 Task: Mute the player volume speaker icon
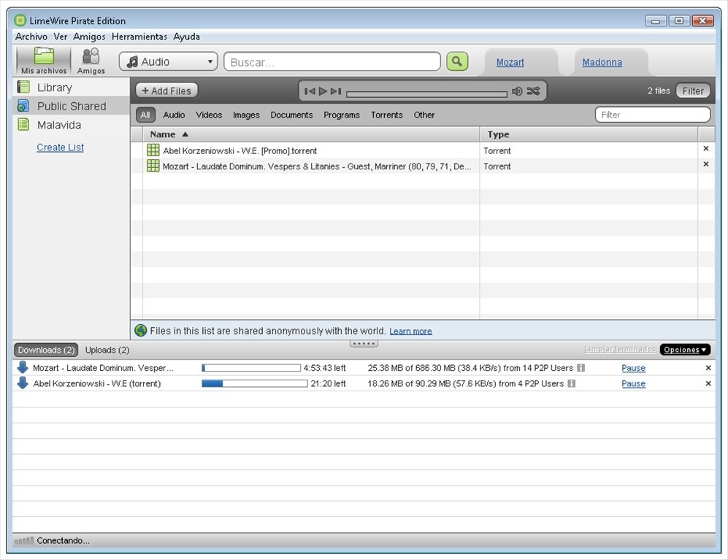pyautogui.click(x=517, y=91)
